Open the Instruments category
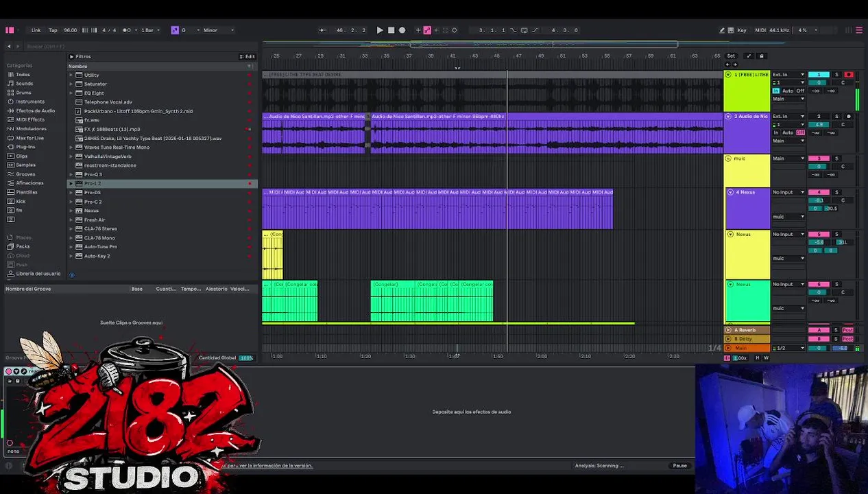The width and height of the screenshot is (868, 494). [30, 102]
